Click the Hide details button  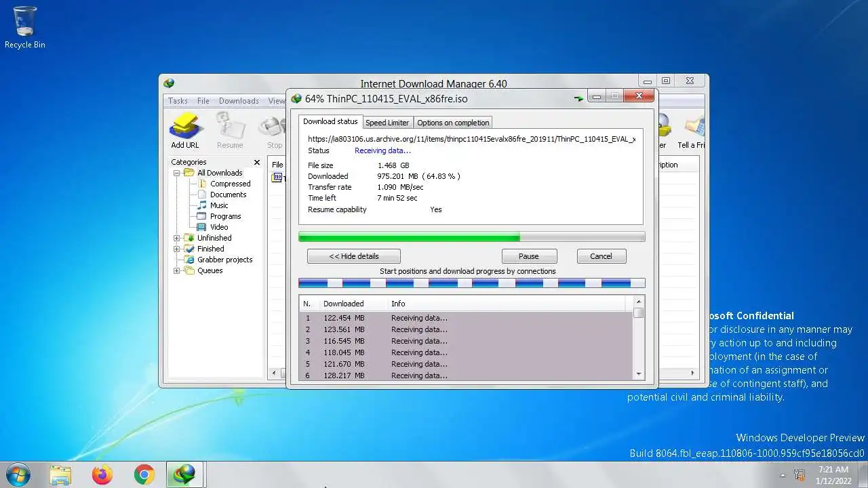point(354,256)
